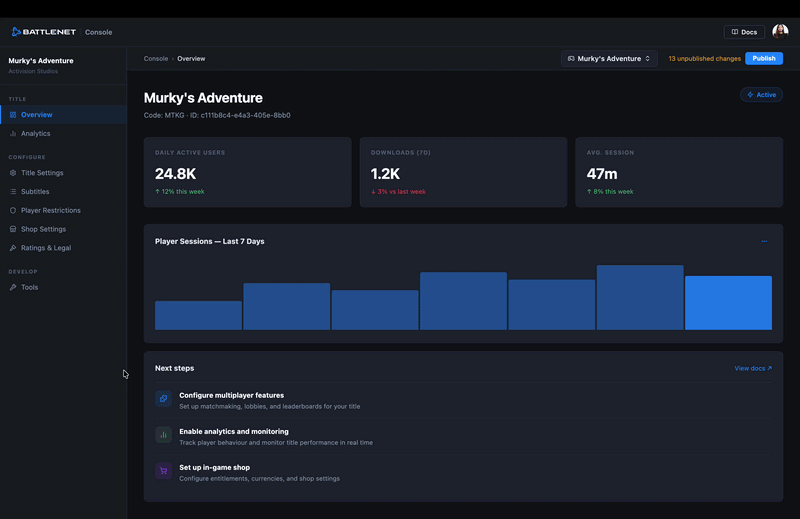
Task: Open the Docs button in header
Action: coord(744,32)
